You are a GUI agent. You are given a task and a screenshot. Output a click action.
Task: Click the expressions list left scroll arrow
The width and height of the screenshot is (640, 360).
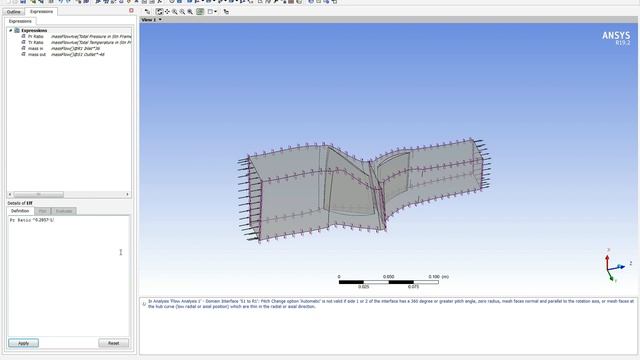pyautogui.click(x=10, y=194)
